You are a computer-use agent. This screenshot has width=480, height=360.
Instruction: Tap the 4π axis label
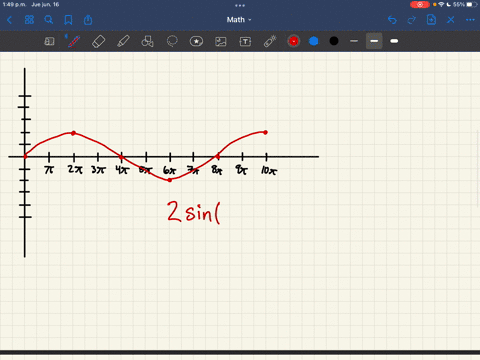click(x=122, y=170)
